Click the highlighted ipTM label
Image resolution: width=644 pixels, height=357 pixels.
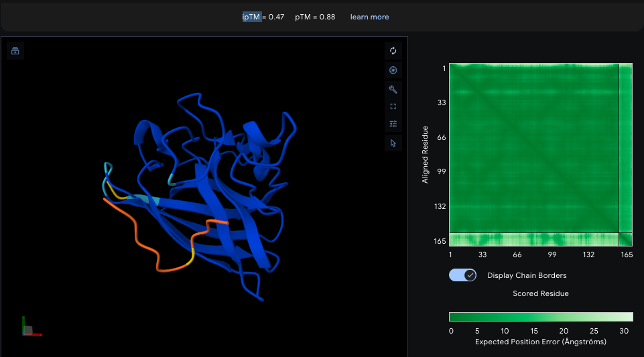(251, 17)
